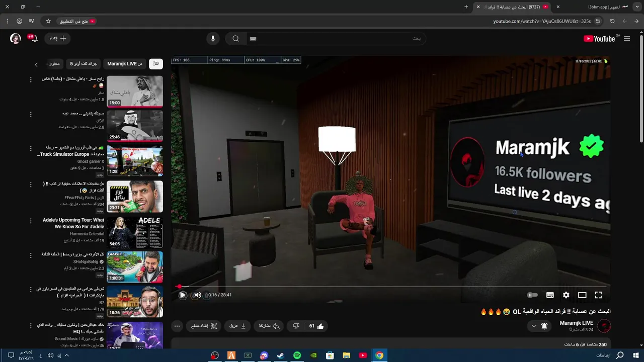This screenshot has height=362, width=644.
Task: Mute the video volume
Action: tap(197, 295)
